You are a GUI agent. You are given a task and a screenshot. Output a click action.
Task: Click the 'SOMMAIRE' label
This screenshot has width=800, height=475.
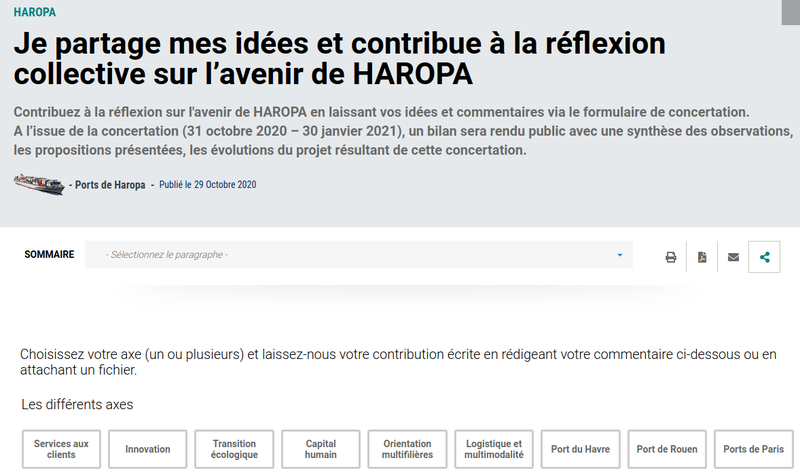click(49, 254)
